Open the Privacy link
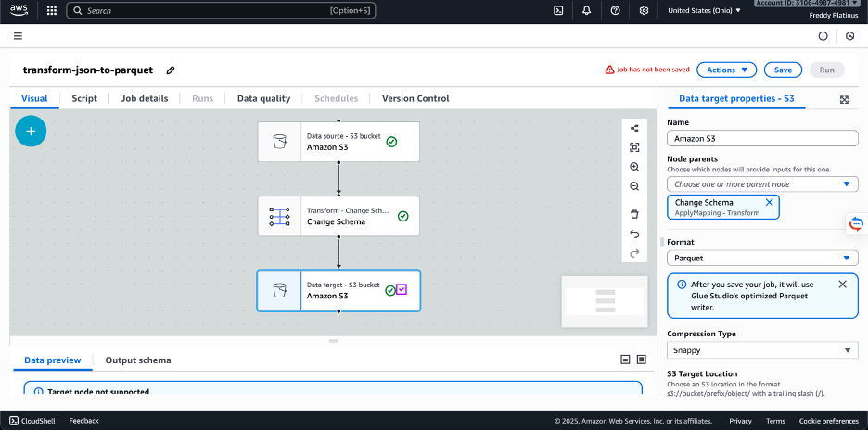The height and width of the screenshot is (430, 868). point(740,421)
